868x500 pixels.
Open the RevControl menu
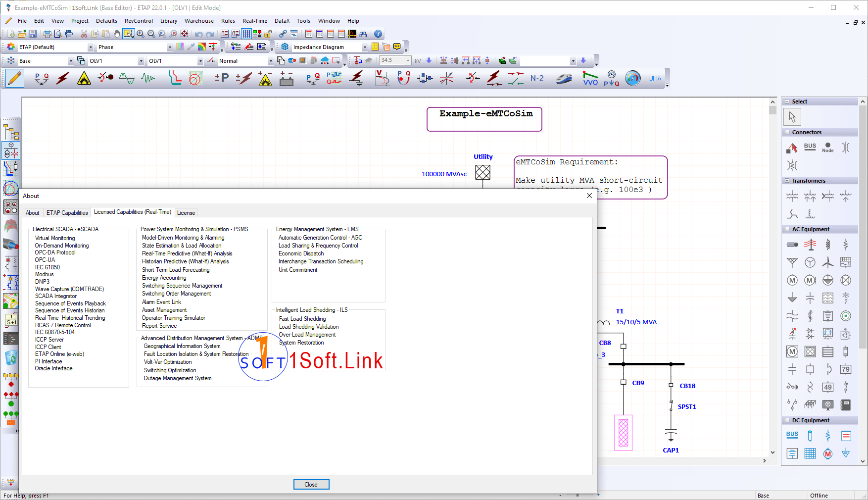click(x=139, y=21)
